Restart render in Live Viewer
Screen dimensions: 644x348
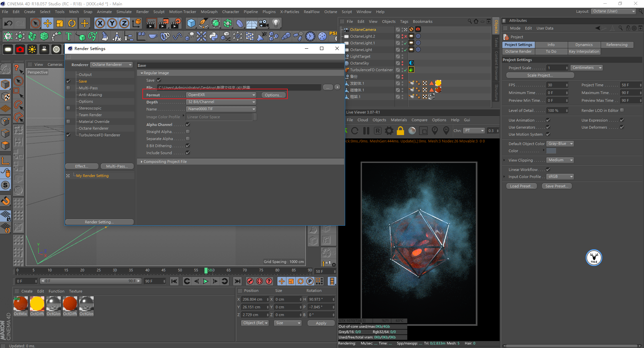pyautogui.click(x=355, y=130)
